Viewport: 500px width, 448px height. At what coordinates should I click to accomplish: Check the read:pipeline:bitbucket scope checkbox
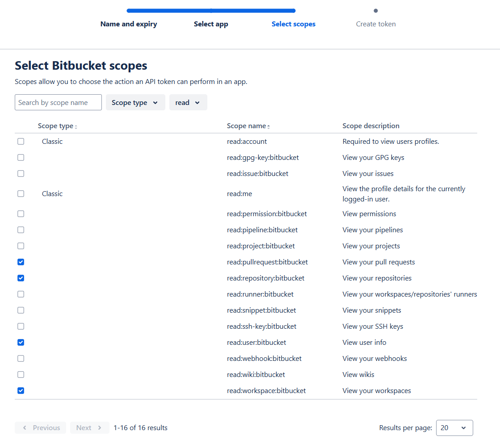21,230
